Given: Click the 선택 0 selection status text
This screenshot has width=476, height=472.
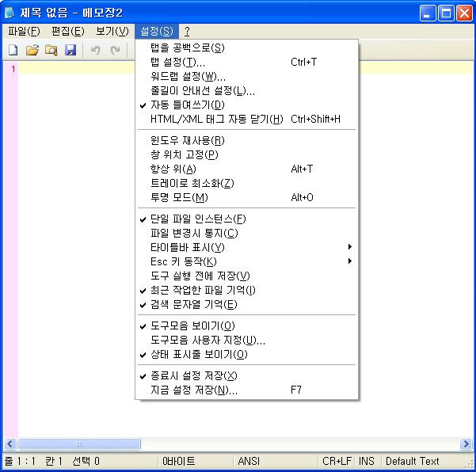Looking at the screenshot, I should (86, 462).
